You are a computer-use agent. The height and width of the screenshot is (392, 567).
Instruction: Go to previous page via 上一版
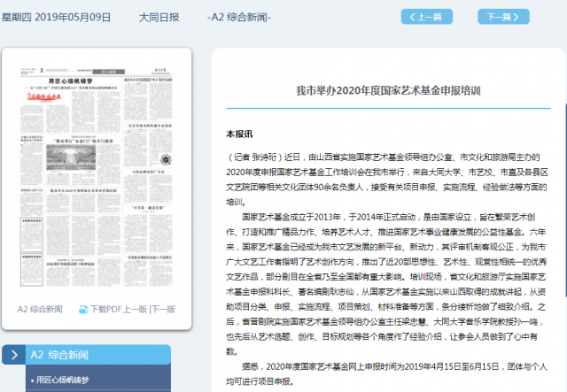tap(136, 310)
